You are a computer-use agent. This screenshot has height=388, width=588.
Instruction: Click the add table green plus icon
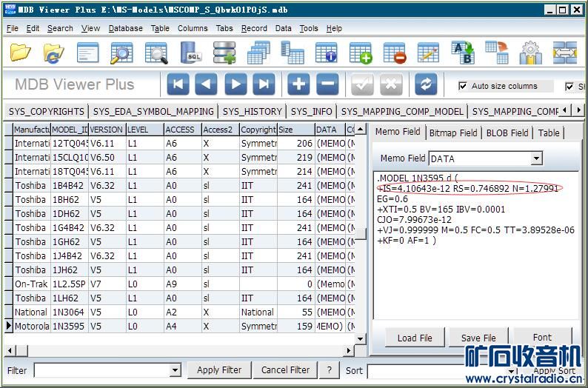click(361, 53)
